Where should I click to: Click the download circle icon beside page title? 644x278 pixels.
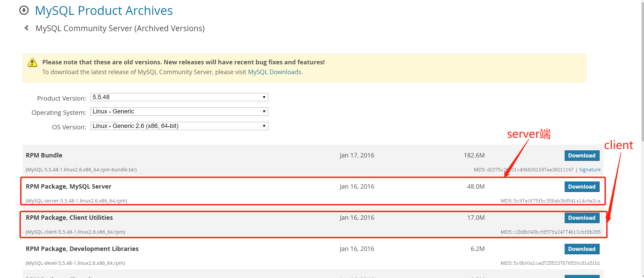(x=24, y=10)
